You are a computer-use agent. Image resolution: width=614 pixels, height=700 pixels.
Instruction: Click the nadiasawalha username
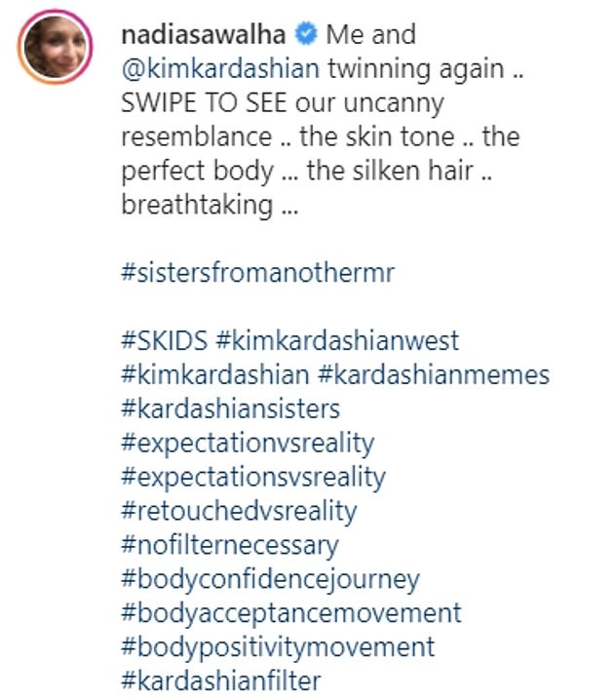click(x=204, y=35)
